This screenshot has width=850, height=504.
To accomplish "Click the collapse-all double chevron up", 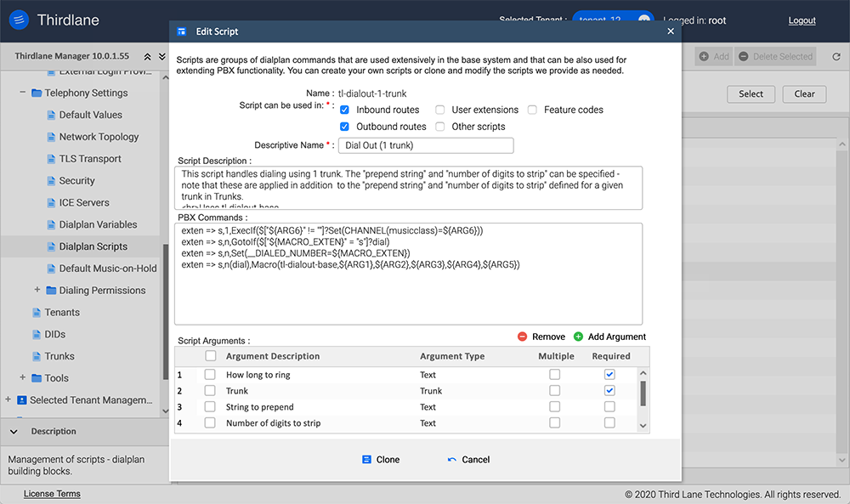I will click(147, 56).
